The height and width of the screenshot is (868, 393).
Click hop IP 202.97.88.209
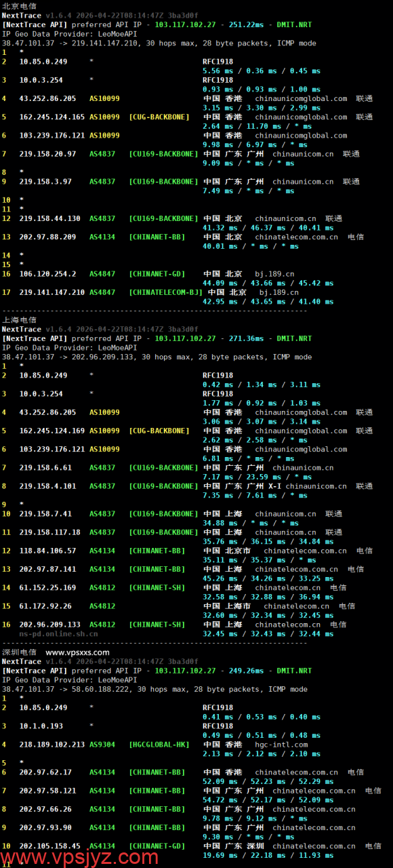(x=47, y=237)
